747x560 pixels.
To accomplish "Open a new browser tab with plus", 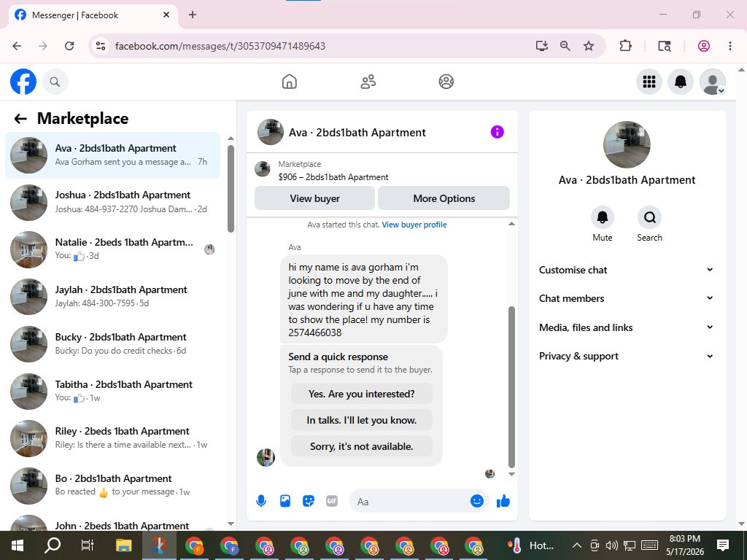I will (x=193, y=15).
